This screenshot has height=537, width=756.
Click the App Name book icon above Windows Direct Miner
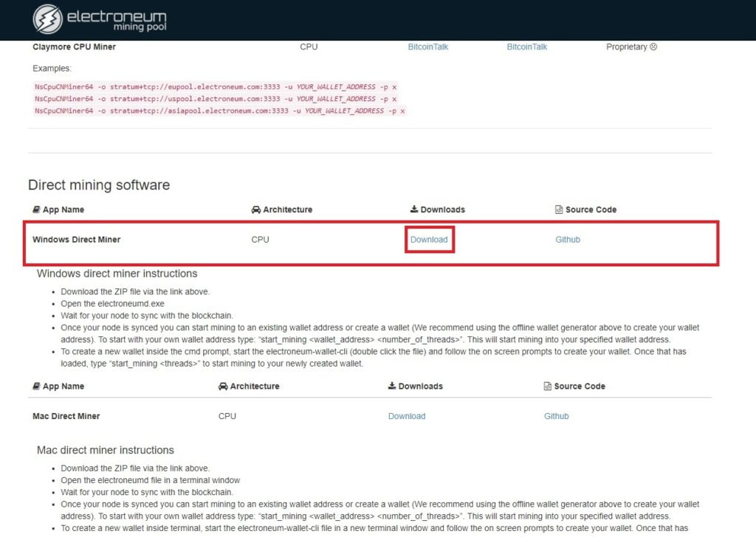(36, 209)
